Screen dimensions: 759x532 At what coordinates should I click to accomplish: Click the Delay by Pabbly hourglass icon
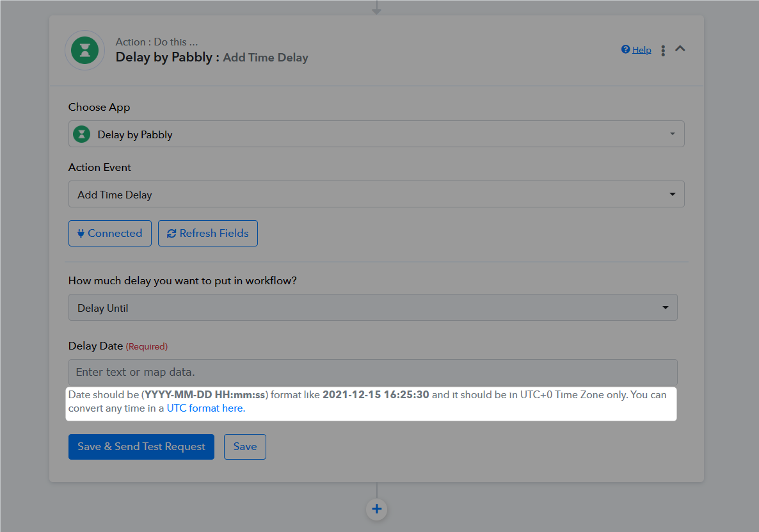tap(84, 51)
